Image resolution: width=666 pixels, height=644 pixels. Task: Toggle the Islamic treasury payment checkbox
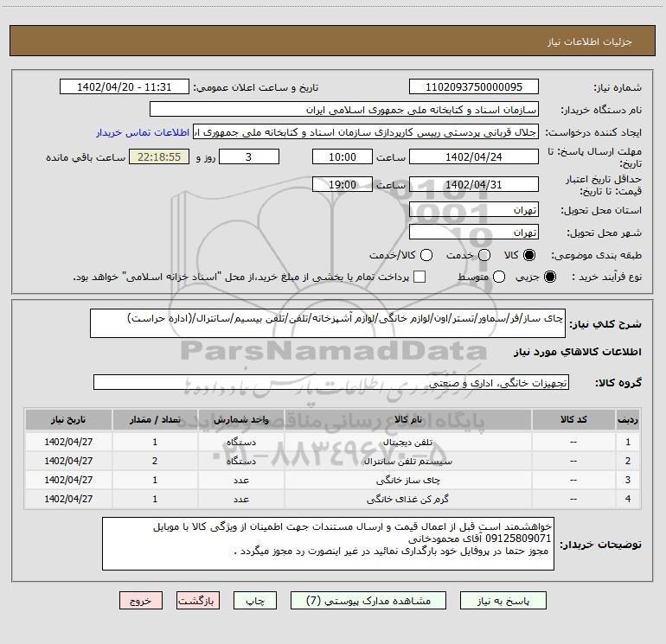419,277
